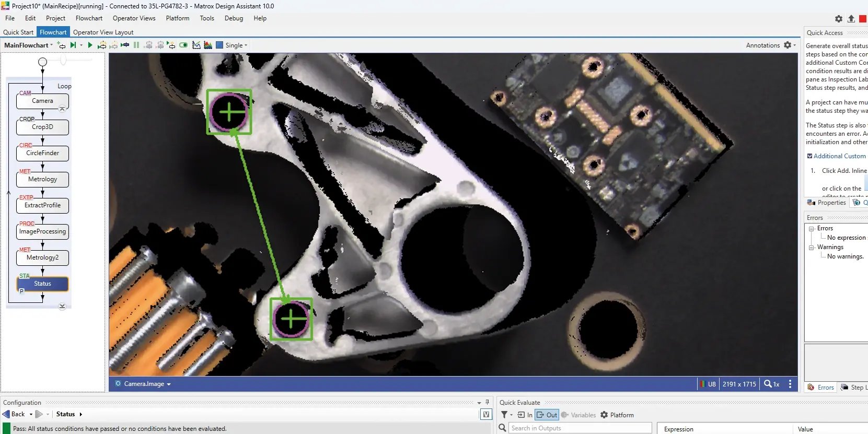Click the colored histogram icon
Image resolution: width=868 pixels, height=434 pixels.
pyautogui.click(x=208, y=45)
